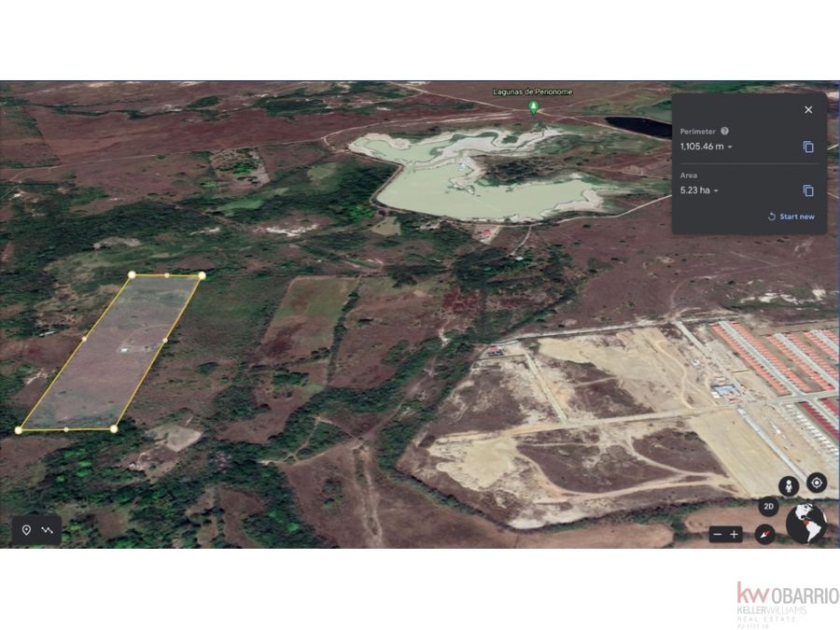Click Start new measurement
Viewport: 840px width, 630px height.
coord(791,217)
